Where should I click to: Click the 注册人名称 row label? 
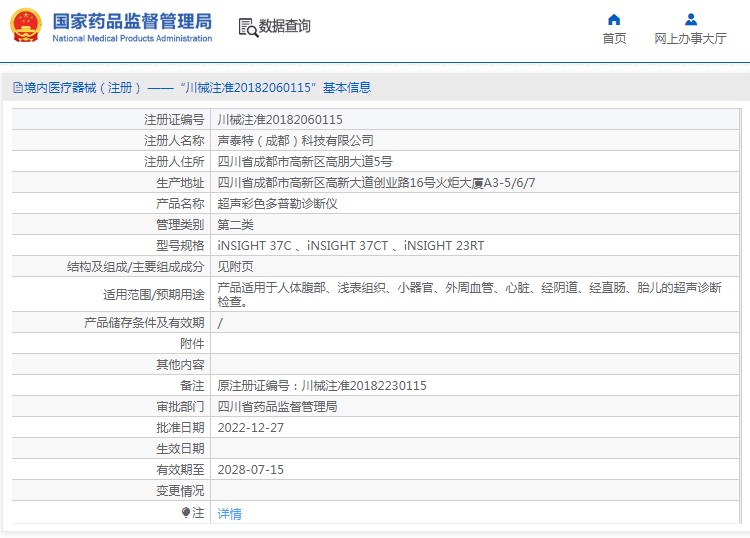(x=174, y=140)
